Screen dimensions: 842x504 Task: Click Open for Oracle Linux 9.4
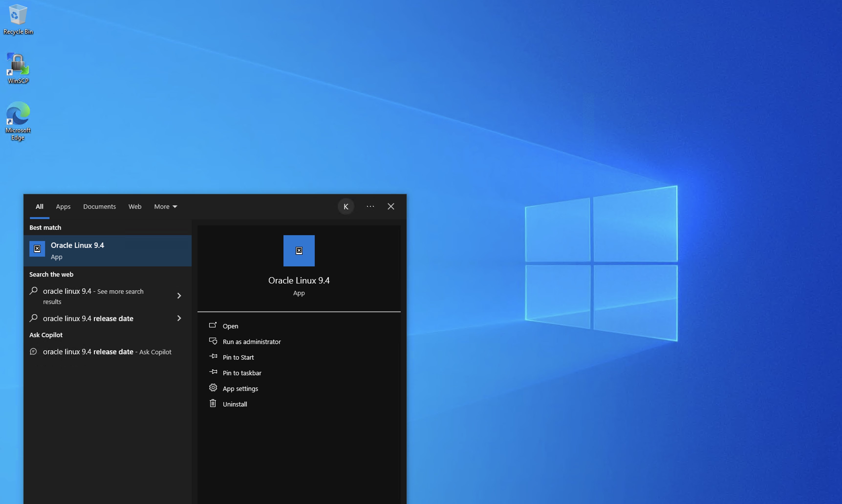point(230,326)
